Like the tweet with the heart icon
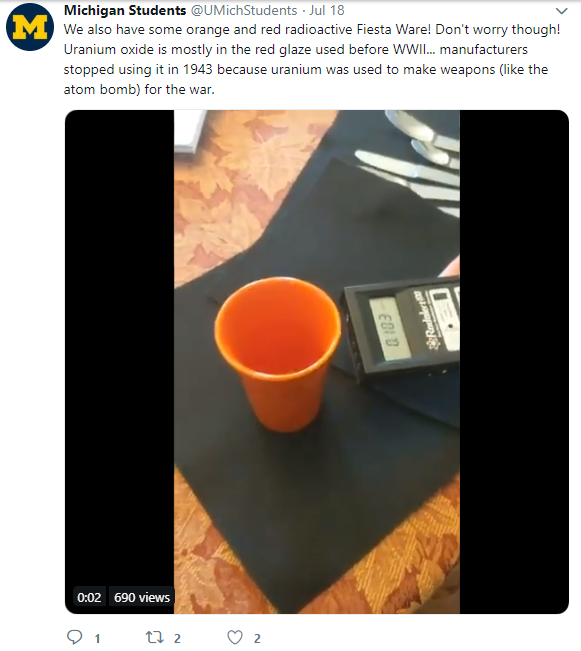The image size is (581, 651). pyautogui.click(x=235, y=637)
